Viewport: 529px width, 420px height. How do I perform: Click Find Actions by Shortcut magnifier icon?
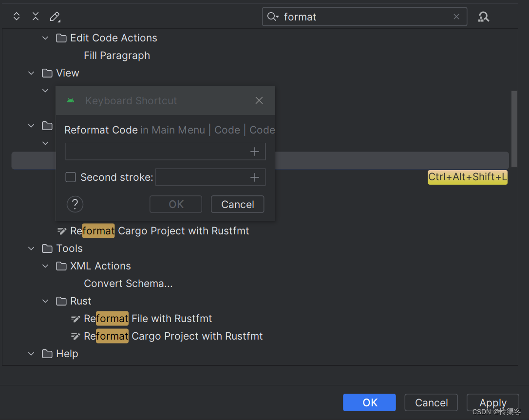(483, 16)
